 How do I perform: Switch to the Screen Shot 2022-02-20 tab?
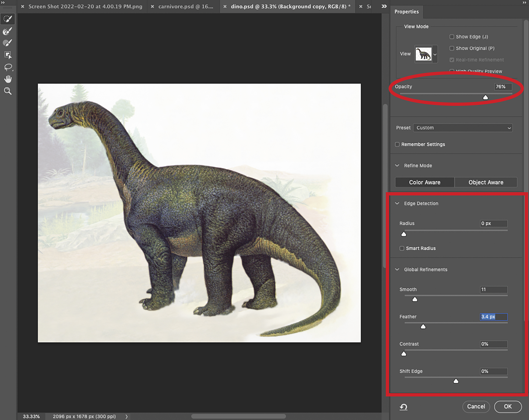coord(85,7)
